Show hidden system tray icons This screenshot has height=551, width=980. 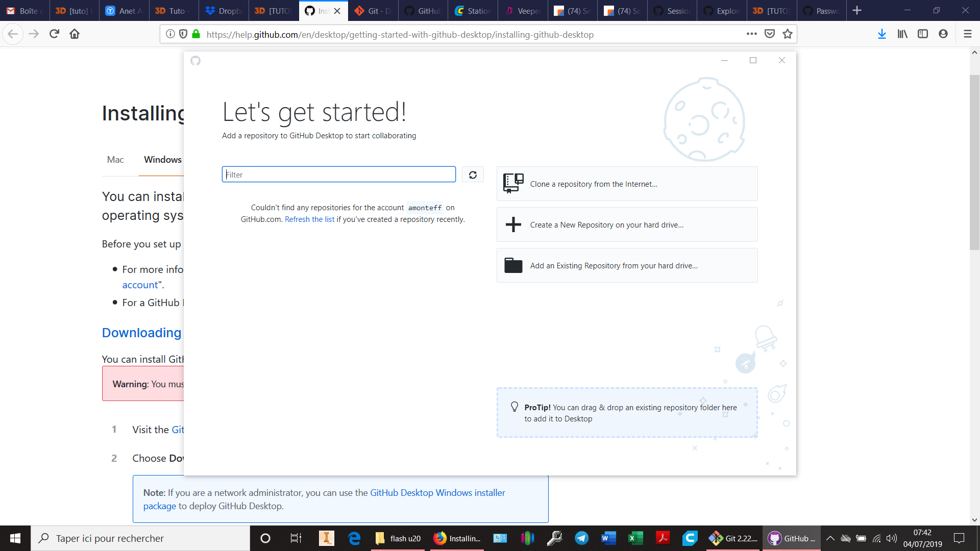pyautogui.click(x=830, y=538)
